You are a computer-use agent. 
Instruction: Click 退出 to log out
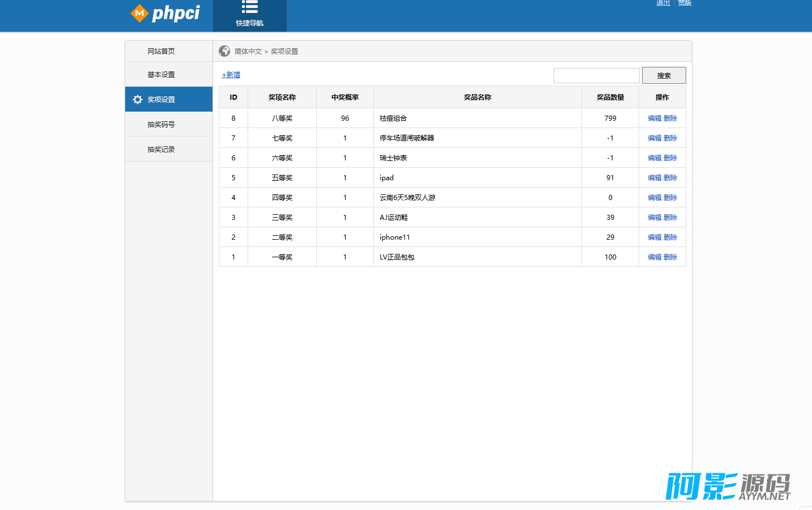[663, 3]
